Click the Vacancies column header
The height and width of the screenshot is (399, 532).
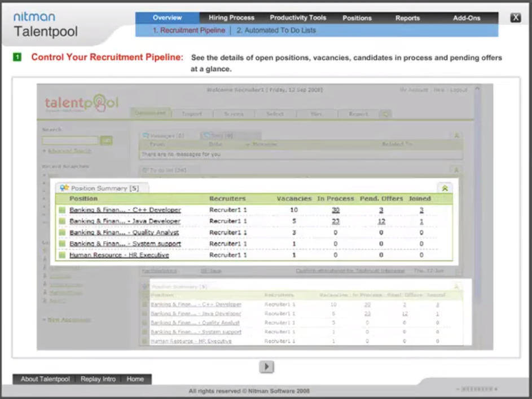[x=294, y=198]
